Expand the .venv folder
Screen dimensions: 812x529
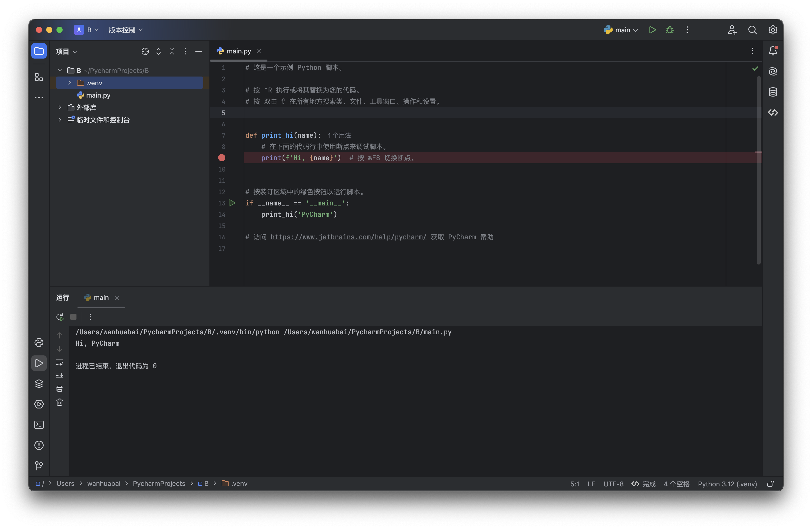click(x=70, y=83)
